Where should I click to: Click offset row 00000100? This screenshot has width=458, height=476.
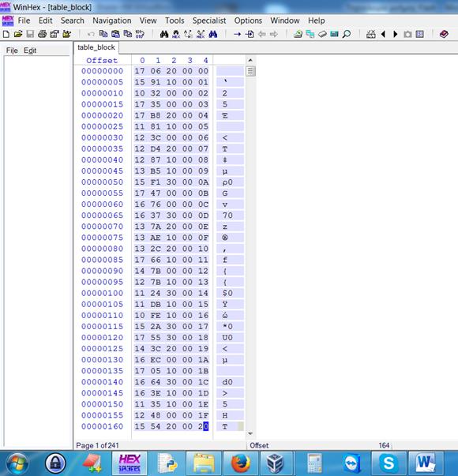click(103, 293)
